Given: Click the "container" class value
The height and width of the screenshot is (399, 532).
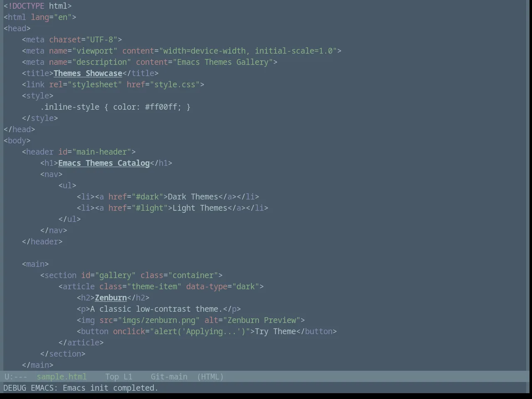Looking at the screenshot, I should click(193, 275).
